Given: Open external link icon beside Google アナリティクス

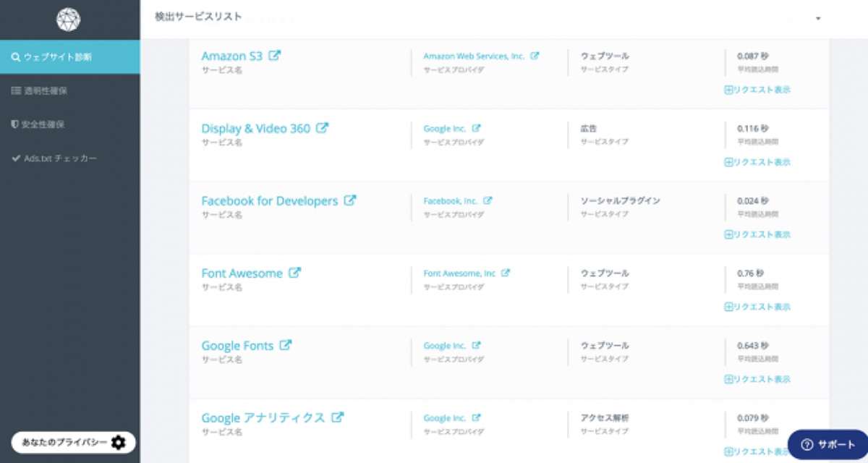Looking at the screenshot, I should [337, 417].
